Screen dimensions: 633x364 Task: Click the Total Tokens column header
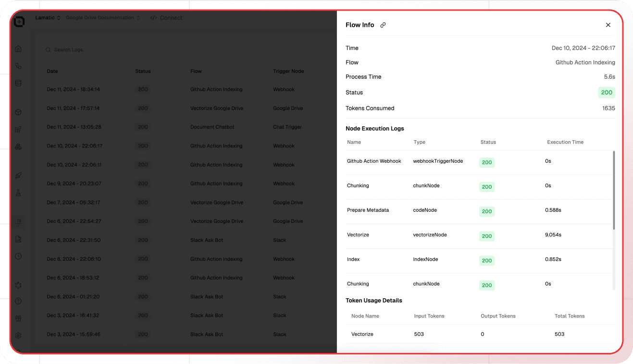click(570, 316)
